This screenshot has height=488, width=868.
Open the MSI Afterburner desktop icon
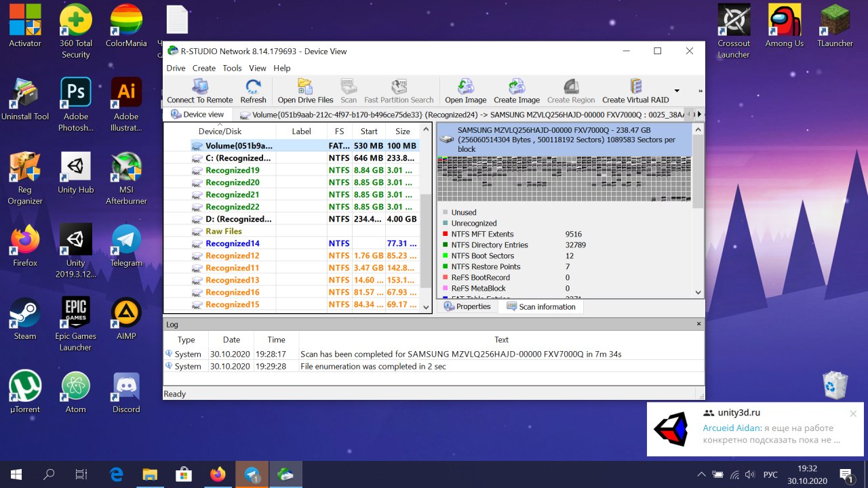click(x=126, y=178)
